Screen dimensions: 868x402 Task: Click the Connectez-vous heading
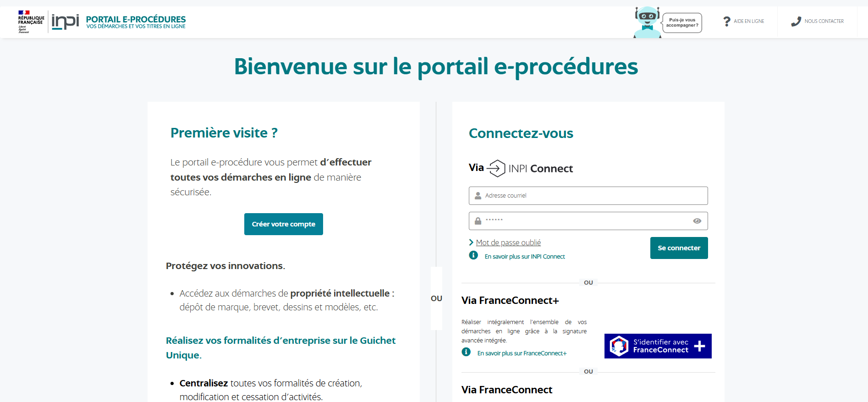coord(521,133)
